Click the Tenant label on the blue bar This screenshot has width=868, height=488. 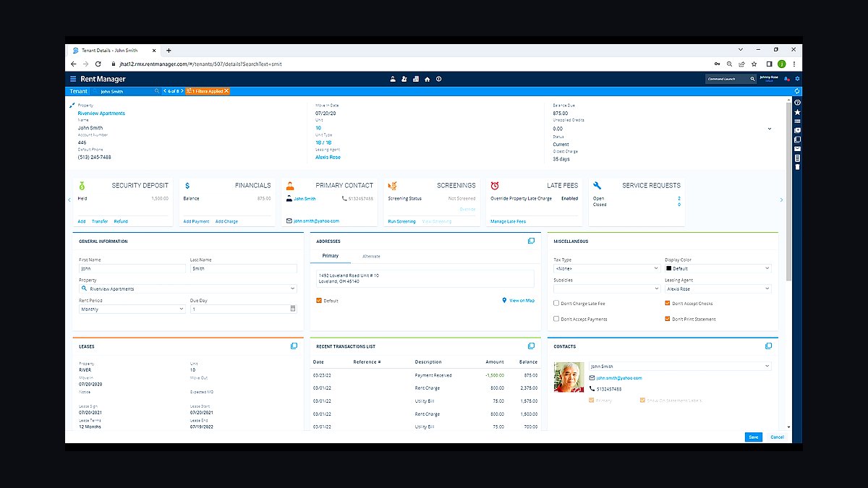(x=79, y=91)
